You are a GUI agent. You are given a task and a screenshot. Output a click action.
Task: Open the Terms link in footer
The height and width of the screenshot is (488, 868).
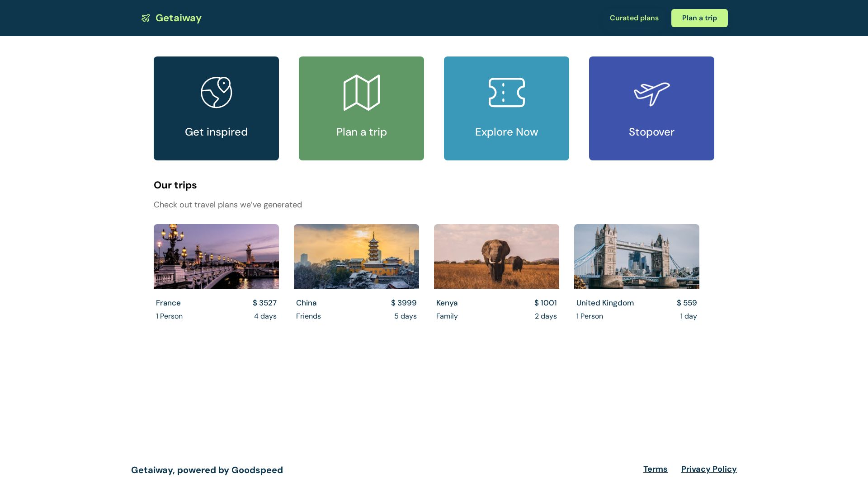pos(655,469)
